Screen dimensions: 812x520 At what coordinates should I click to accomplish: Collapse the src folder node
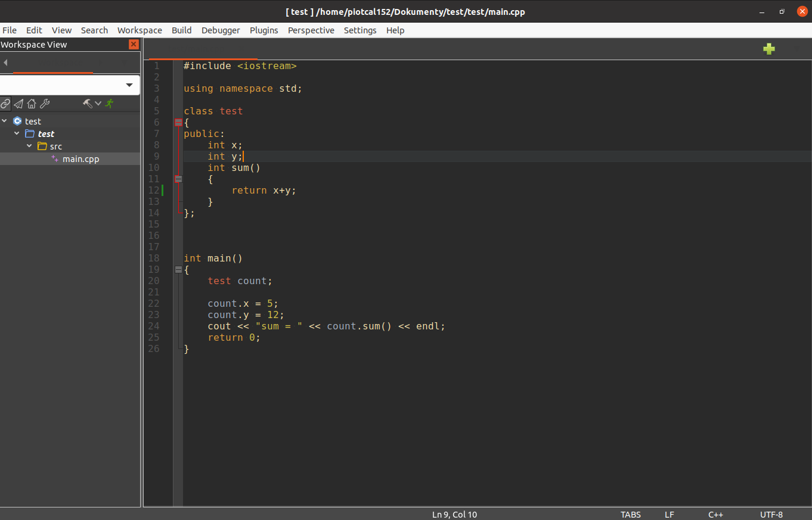pyautogui.click(x=29, y=146)
